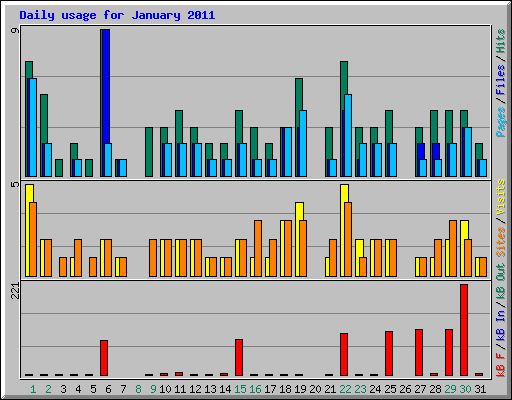This screenshot has height=400, width=512.
Task: Select the green day label '29' on x-axis
Action: [450, 389]
